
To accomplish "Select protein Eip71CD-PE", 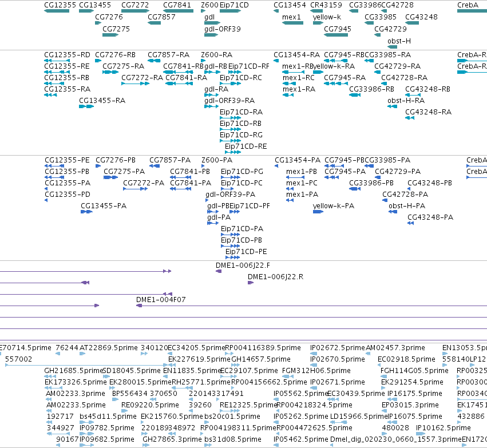I will [246, 252].
